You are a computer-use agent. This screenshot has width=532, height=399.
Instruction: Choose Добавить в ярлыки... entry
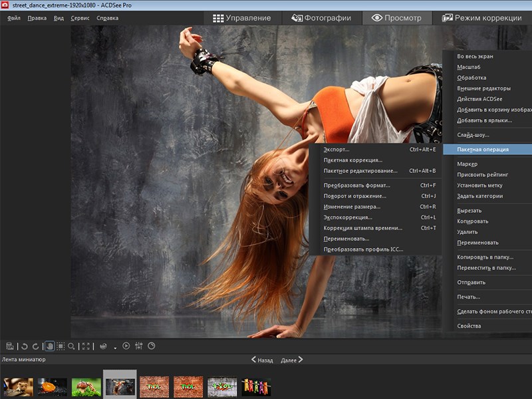487,120
